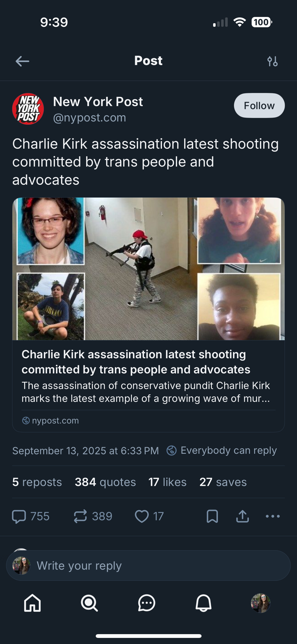Open thread settings filter icon
Screen dimensions: 297x644
[272, 61]
